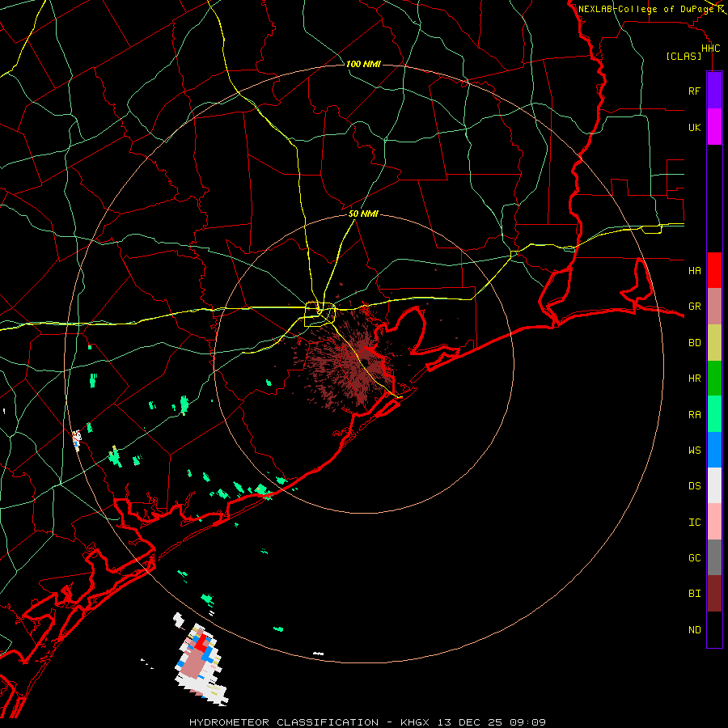
Task: Select the BD legend label
Action: (x=694, y=343)
